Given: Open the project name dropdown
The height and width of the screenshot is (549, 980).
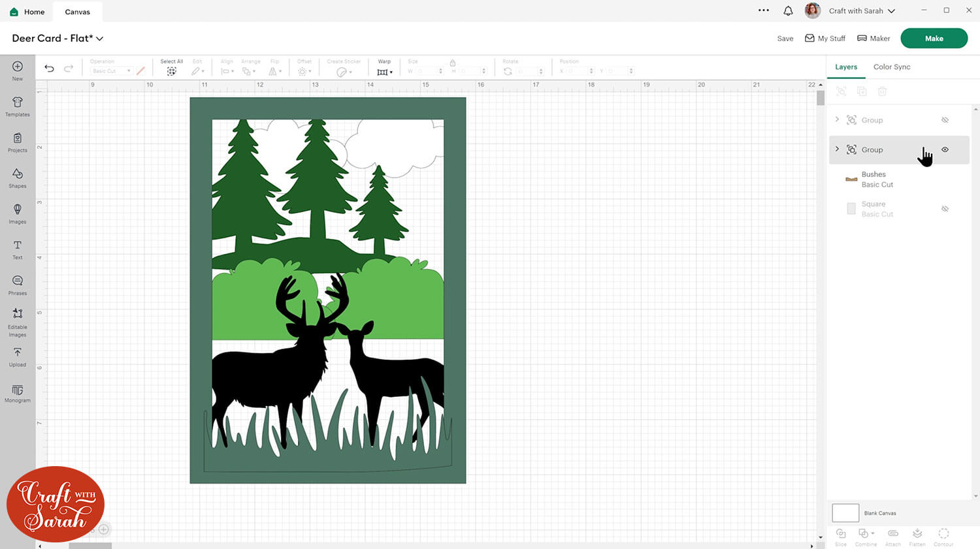Looking at the screenshot, I should click(100, 39).
